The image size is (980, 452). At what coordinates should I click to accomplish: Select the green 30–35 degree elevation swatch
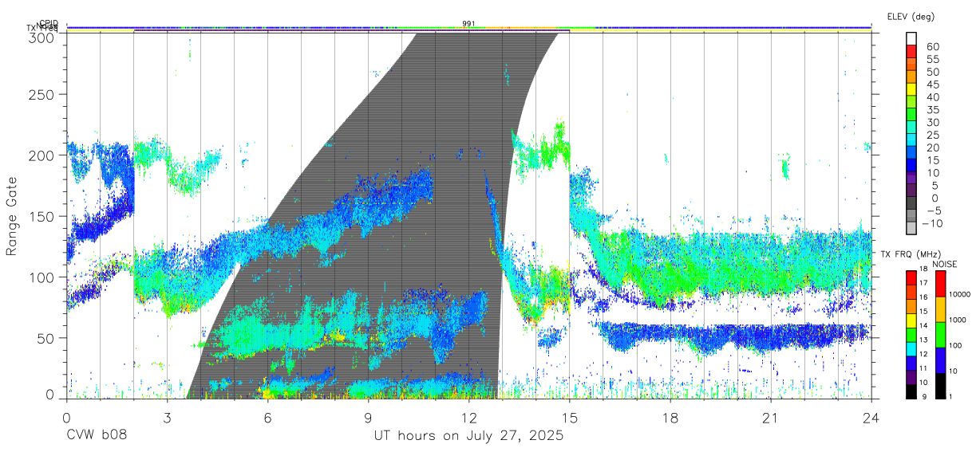(911, 115)
